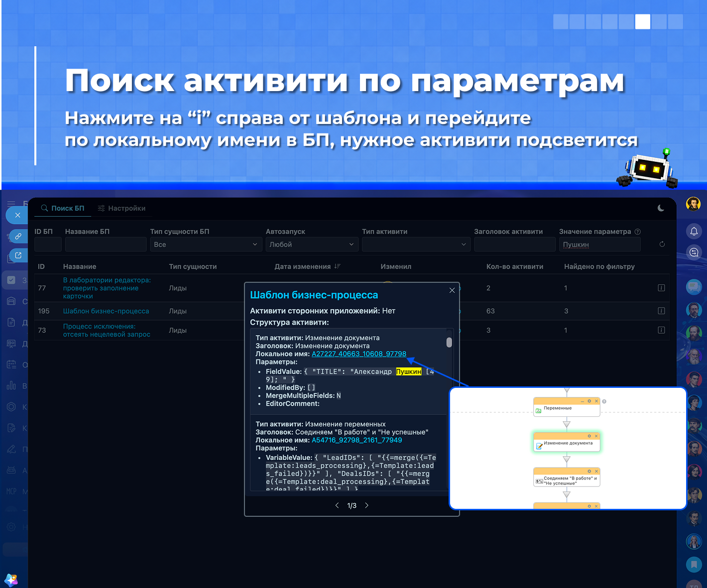
Task: Go to the next page in the popup pager
Action: (367, 505)
